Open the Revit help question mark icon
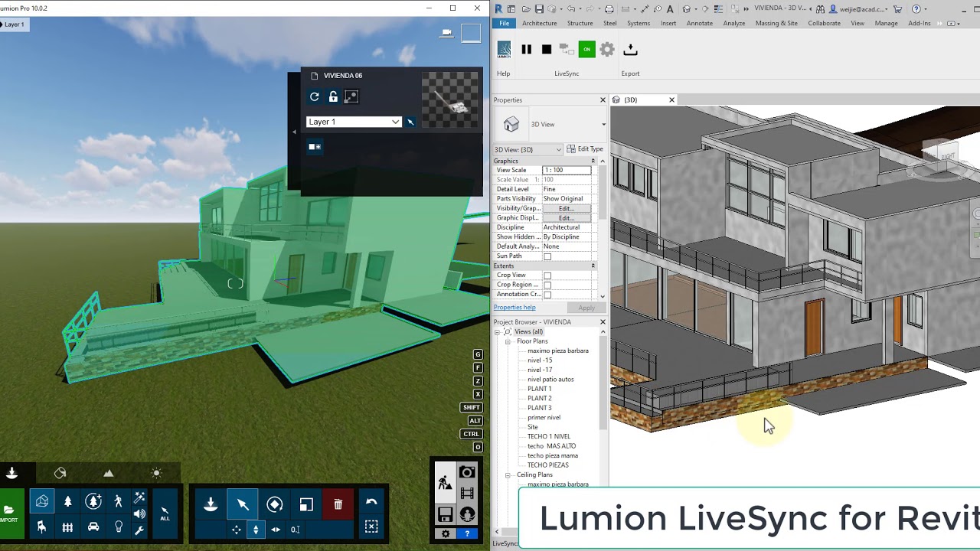980x551 pixels. (916, 9)
